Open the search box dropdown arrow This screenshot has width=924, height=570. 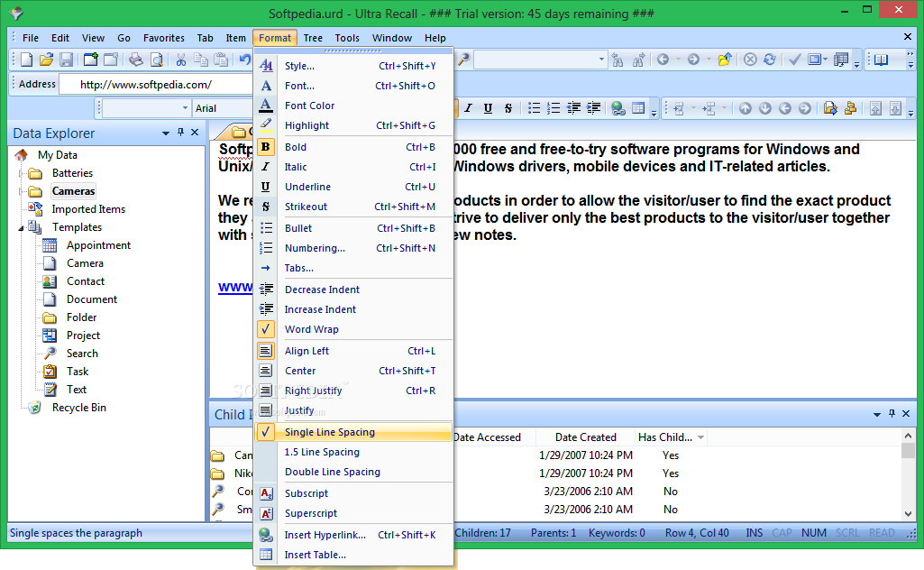(x=601, y=60)
